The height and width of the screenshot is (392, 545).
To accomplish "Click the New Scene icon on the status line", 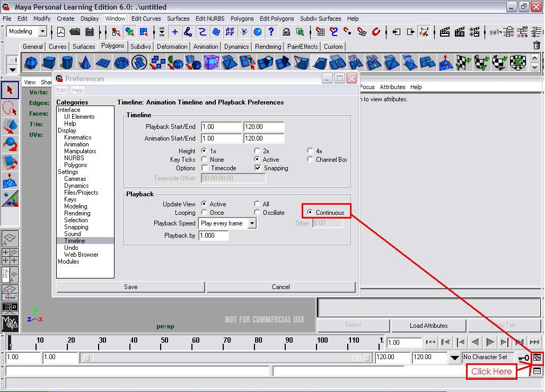I will [61, 32].
